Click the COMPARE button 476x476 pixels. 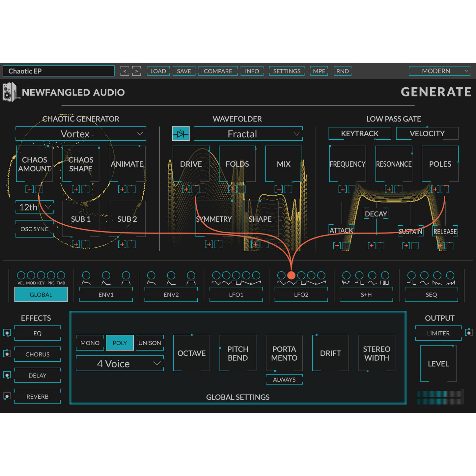[218, 71]
